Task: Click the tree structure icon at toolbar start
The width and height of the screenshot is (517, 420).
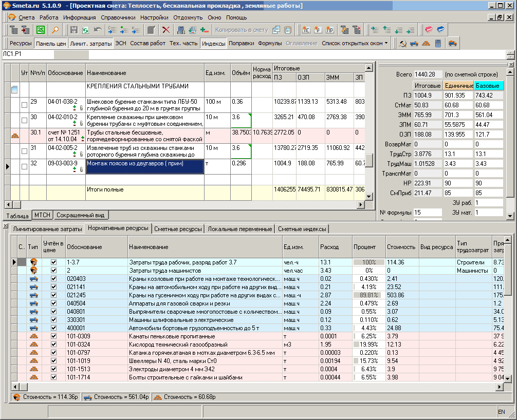Action: (13, 30)
